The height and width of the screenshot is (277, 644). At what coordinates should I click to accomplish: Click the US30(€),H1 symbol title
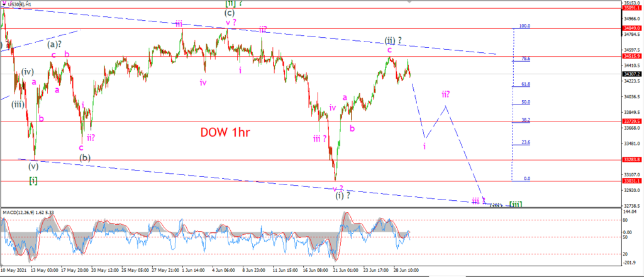coord(19,4)
